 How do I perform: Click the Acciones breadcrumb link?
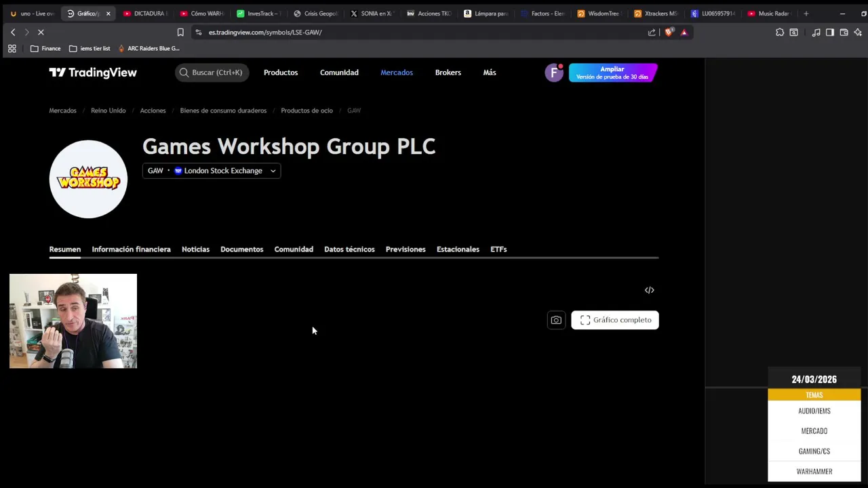(x=153, y=110)
